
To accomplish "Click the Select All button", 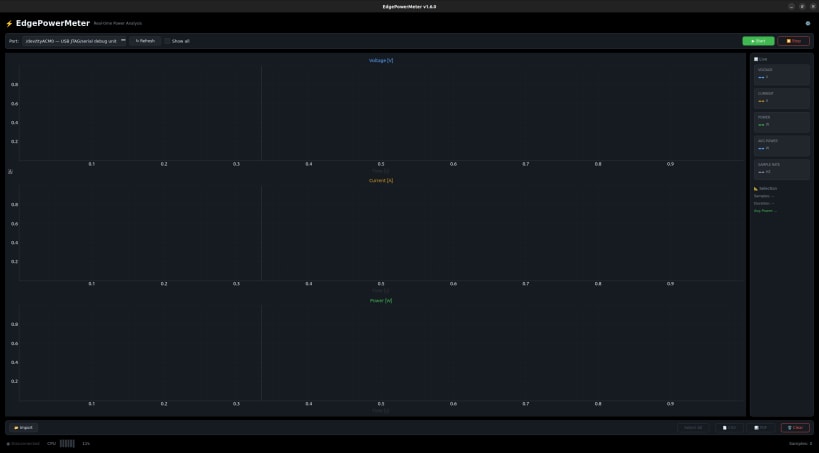I will coord(693,427).
